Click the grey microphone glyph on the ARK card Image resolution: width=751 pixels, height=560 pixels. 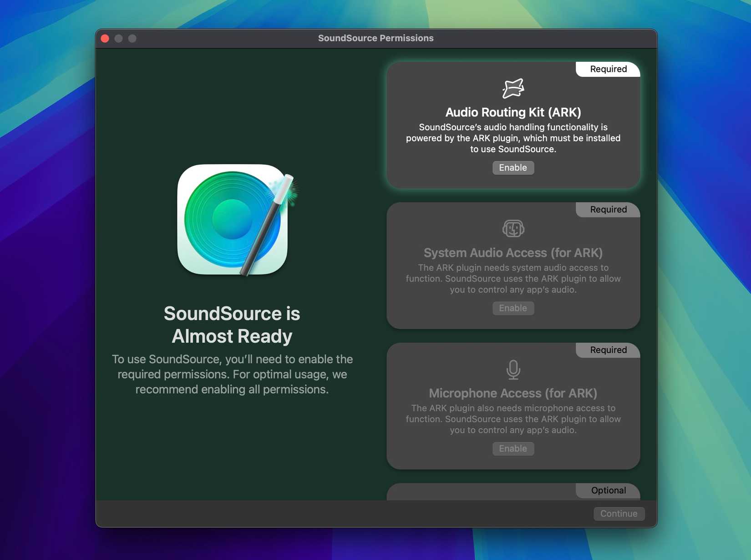point(513,369)
